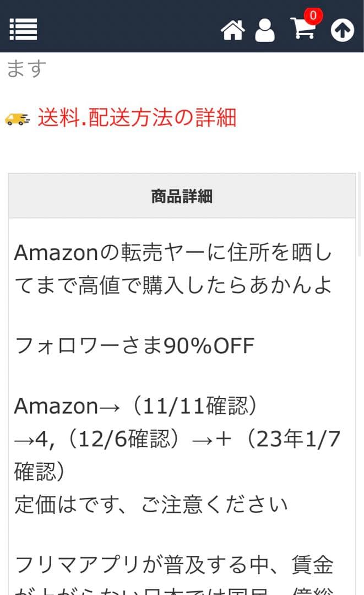Open 送料.配送方法の詳細 link
This screenshot has width=364, height=595.
(137, 118)
